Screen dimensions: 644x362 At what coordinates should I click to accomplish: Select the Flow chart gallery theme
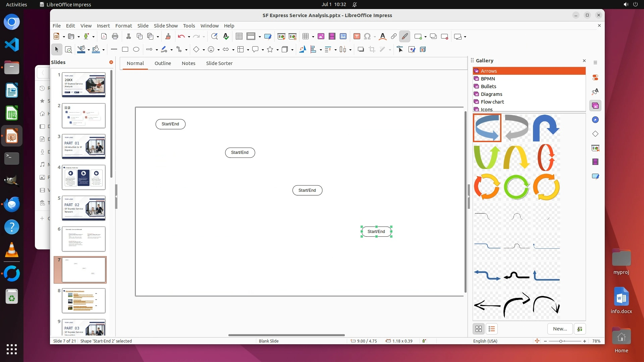click(492, 102)
